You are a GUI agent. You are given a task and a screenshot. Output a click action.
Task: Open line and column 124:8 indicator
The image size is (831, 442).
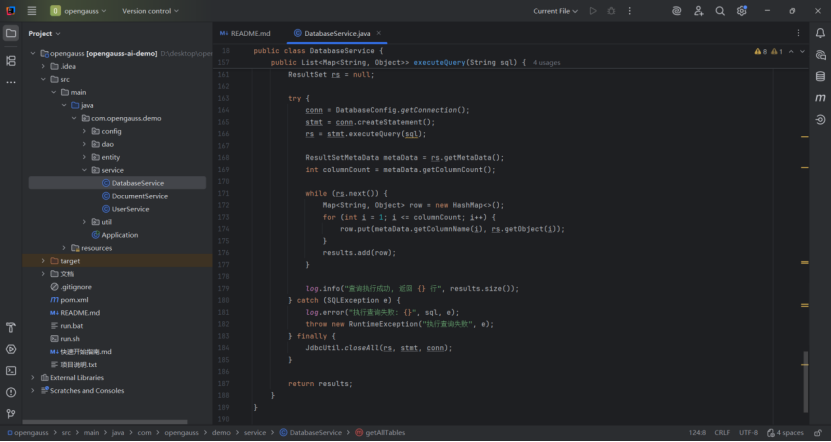pos(697,433)
